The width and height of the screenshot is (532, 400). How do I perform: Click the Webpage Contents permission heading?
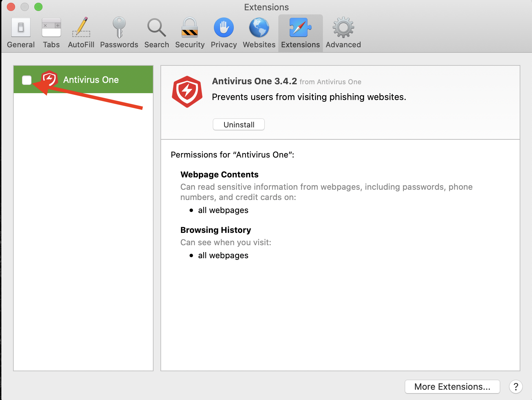click(219, 175)
